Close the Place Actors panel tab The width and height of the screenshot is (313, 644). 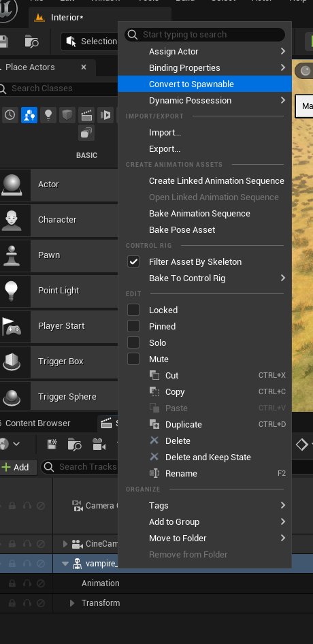(x=84, y=67)
